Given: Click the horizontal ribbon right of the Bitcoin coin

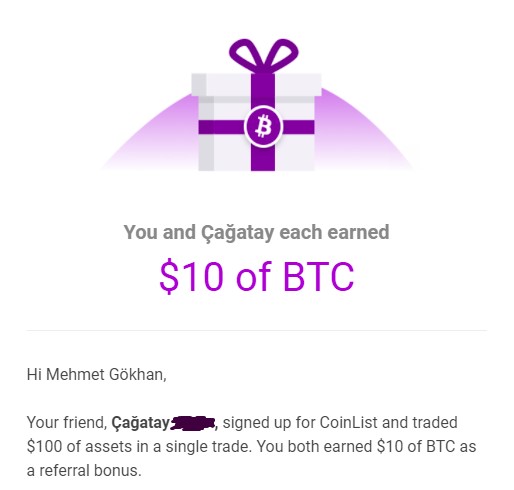Looking at the screenshot, I should click(x=298, y=127).
